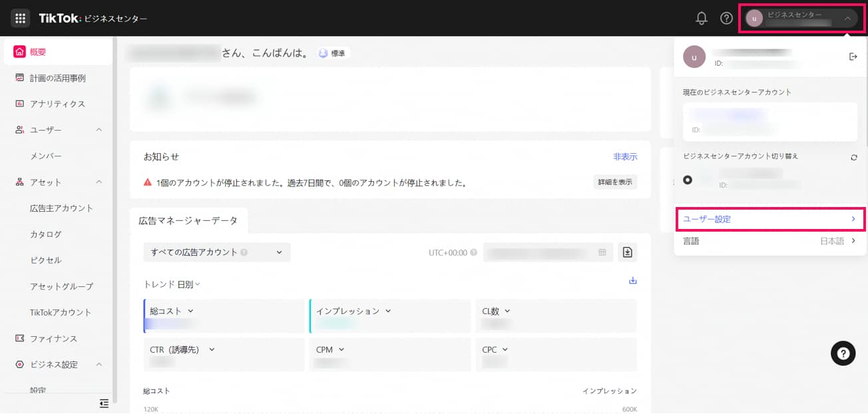Click the 詳細を表示 button
868x418 pixels.
[614, 182]
